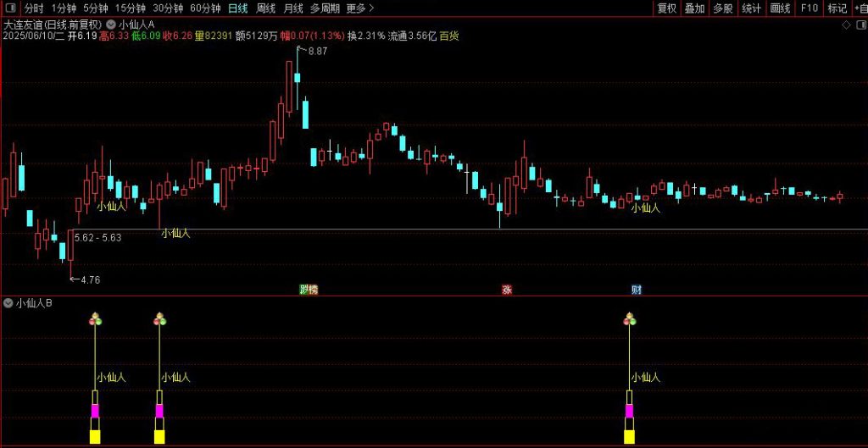Screen dimensions: 868x448
Task: Open the 画线 drawing tools
Action: (780, 8)
